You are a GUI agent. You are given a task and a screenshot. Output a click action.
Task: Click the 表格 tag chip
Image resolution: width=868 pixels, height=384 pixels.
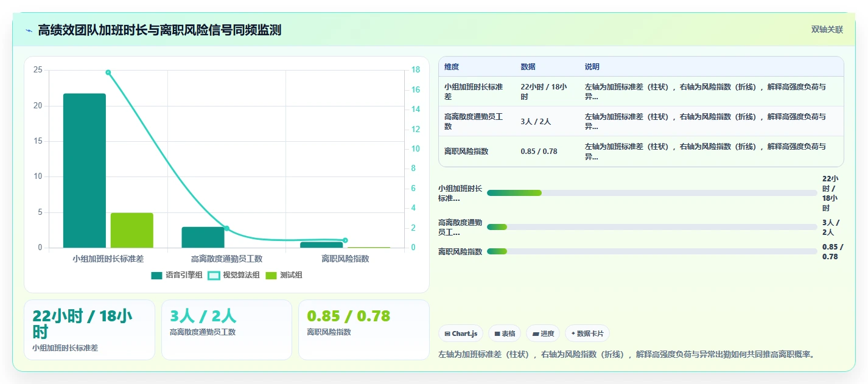pyautogui.click(x=505, y=333)
